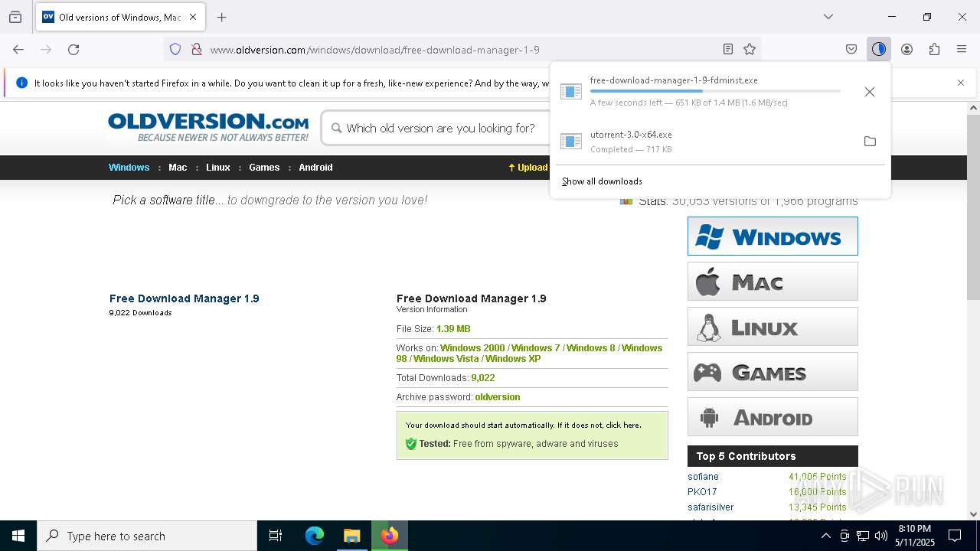Open the Windows Start menu
The image size is (980, 551).
click(x=18, y=536)
